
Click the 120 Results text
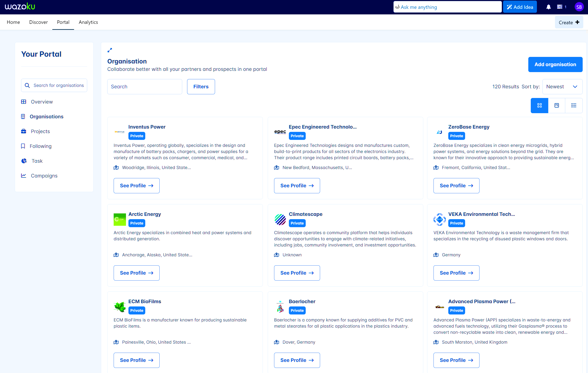[506, 86]
